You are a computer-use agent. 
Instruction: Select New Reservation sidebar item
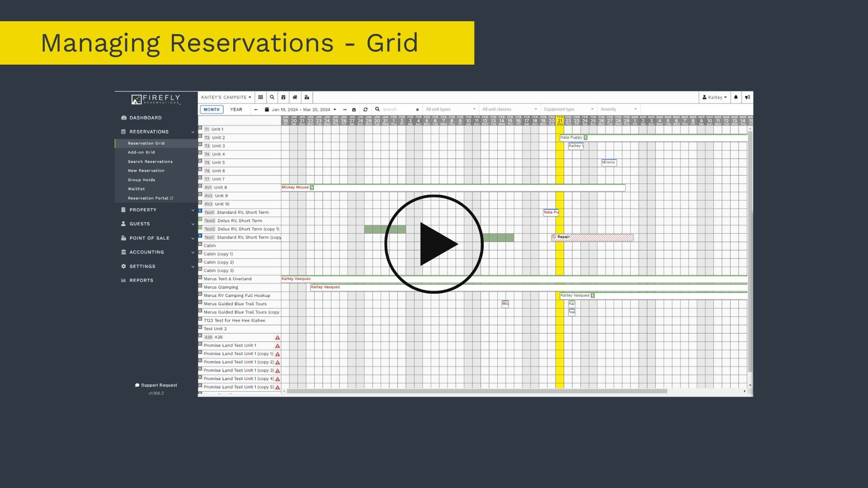146,171
